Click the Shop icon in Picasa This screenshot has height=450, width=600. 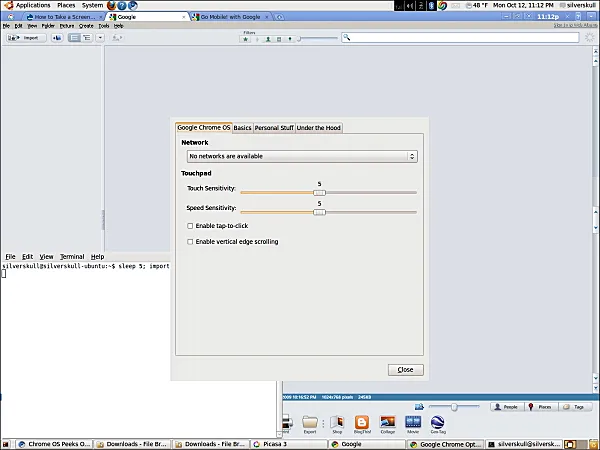point(337,422)
